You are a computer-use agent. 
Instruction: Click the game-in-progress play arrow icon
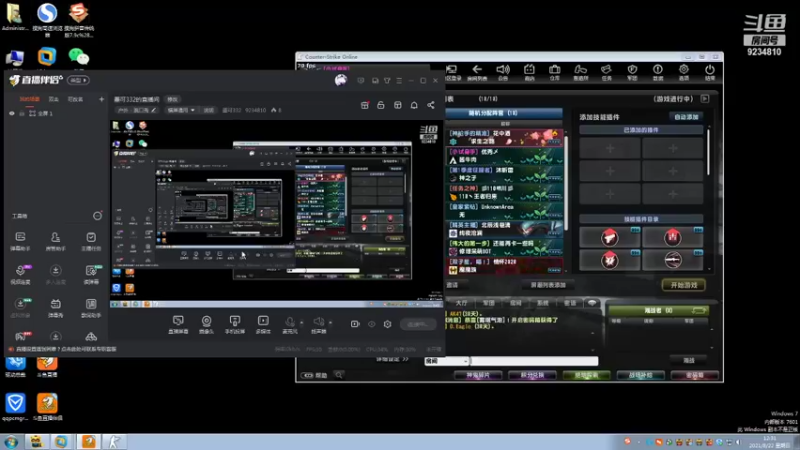(x=705, y=98)
